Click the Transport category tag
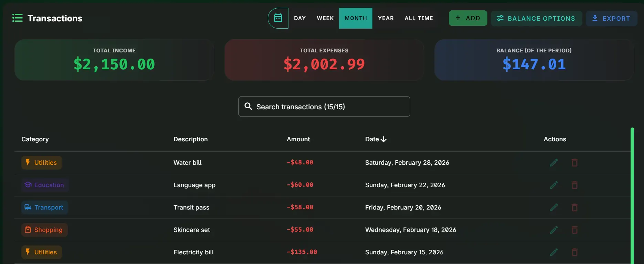 coord(45,207)
